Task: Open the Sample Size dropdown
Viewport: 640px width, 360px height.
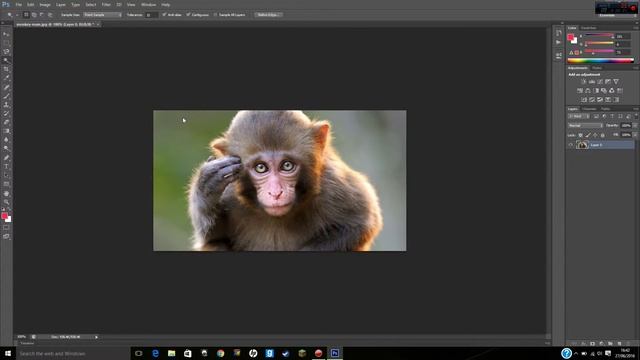Action: pyautogui.click(x=102, y=15)
